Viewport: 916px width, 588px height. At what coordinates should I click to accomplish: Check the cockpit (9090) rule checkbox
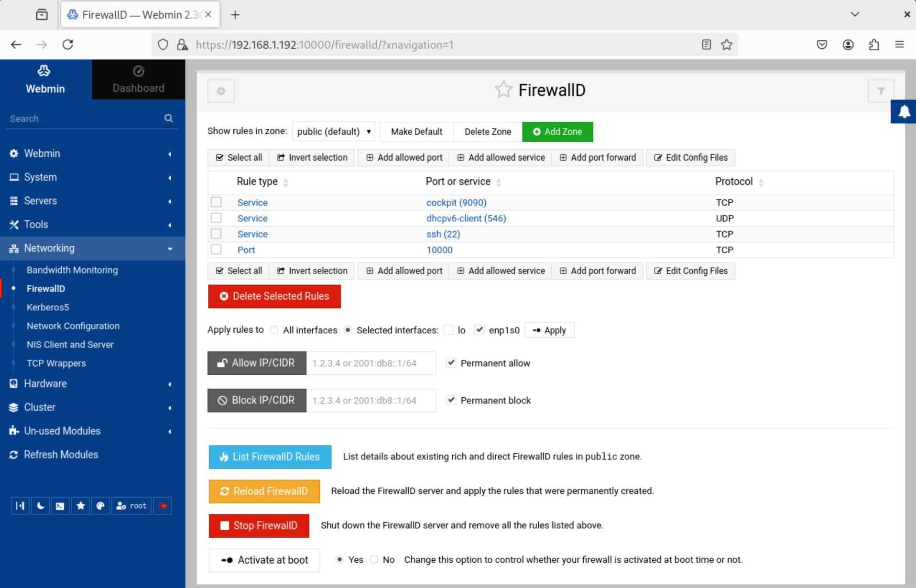(216, 202)
